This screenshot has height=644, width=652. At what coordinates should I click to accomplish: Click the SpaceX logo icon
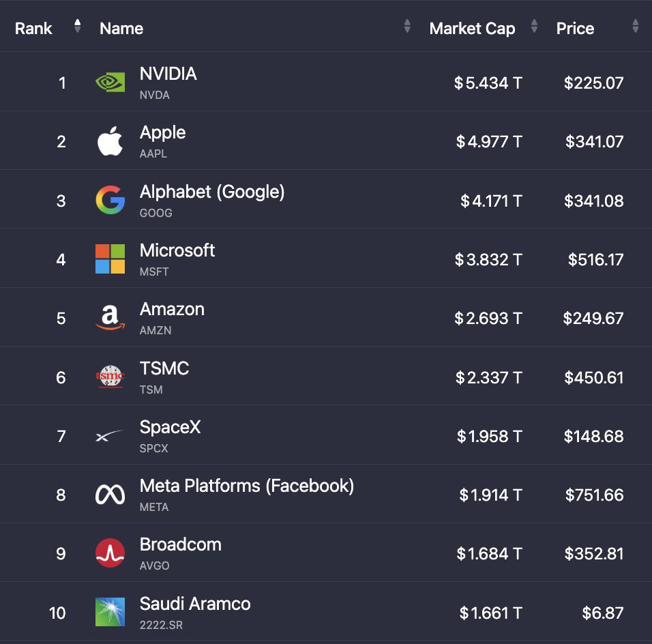click(x=109, y=435)
